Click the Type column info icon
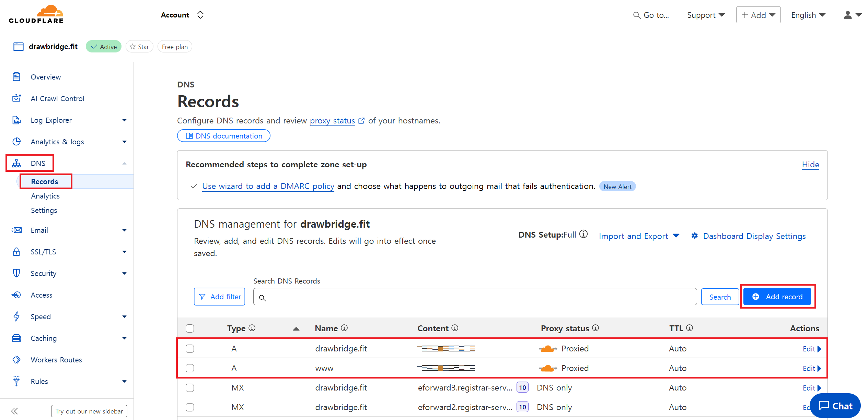 click(252, 328)
